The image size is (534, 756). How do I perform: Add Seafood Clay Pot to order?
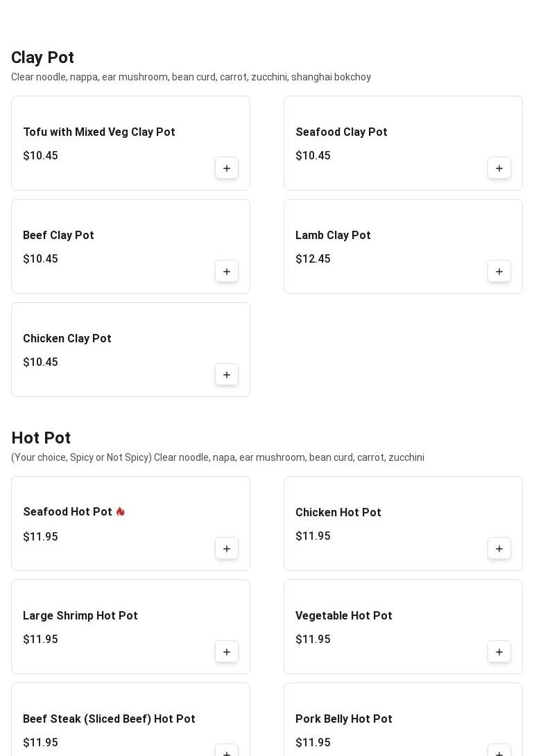pos(499,168)
